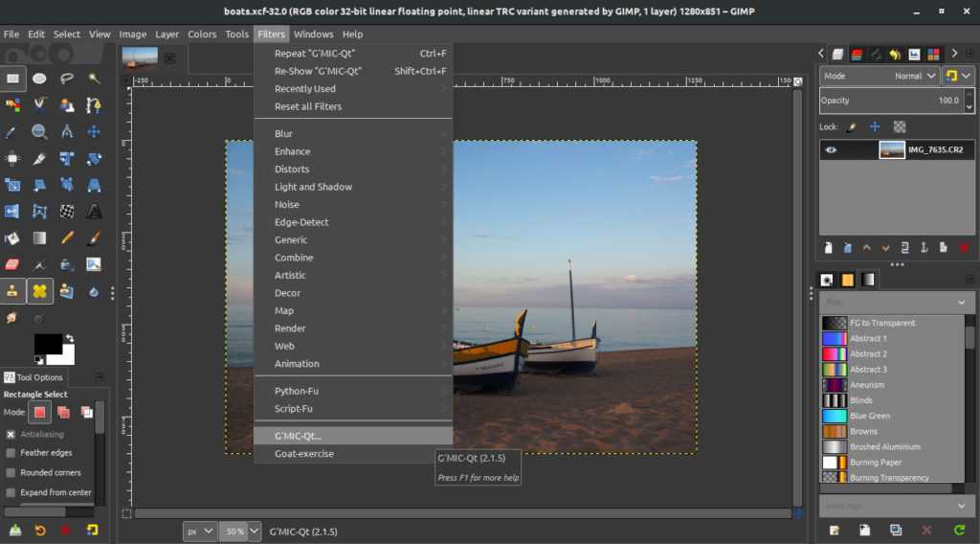This screenshot has width=980, height=544.
Task: Select the Heal tool
Action: tap(39, 291)
